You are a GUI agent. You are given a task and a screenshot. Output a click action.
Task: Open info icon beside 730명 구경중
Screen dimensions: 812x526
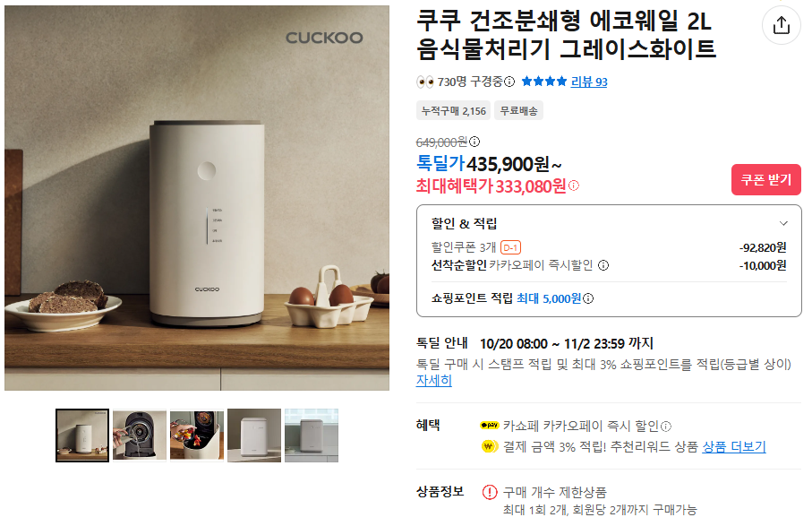tap(509, 82)
